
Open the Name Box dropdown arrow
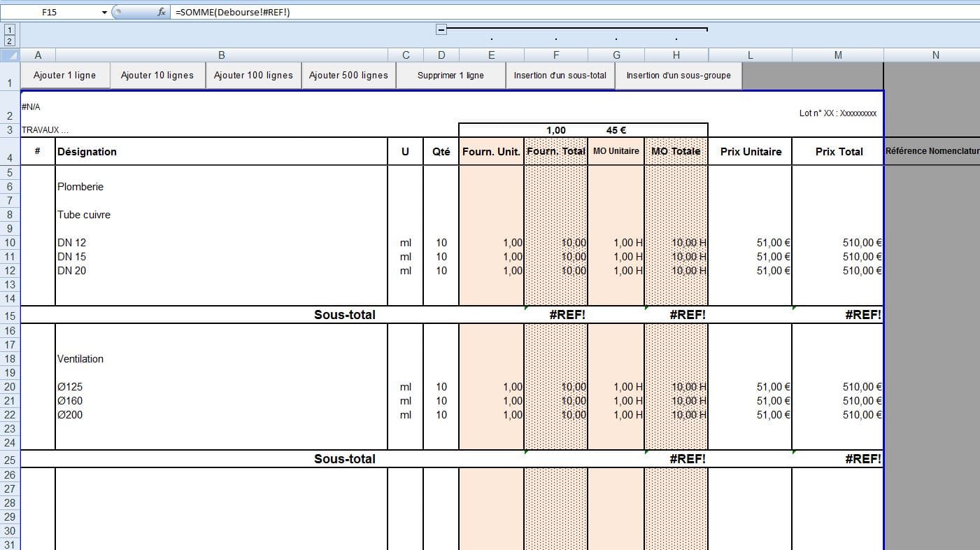[x=104, y=13]
